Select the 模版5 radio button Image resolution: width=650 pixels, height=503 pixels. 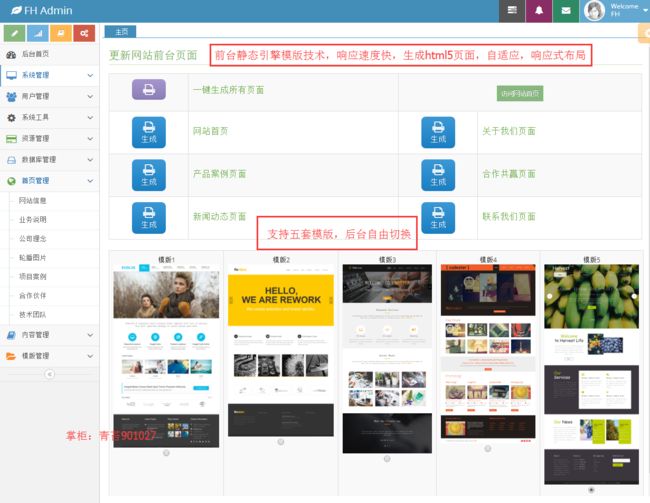pyautogui.click(x=591, y=490)
